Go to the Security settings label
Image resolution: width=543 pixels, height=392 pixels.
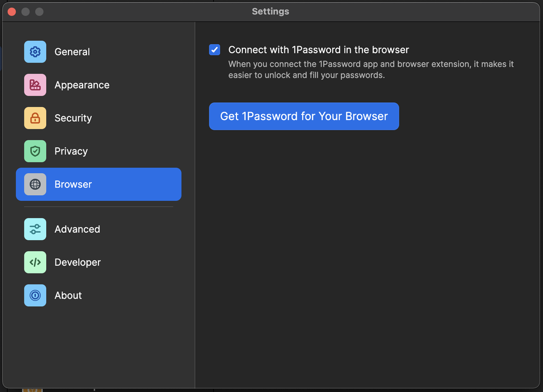point(73,118)
